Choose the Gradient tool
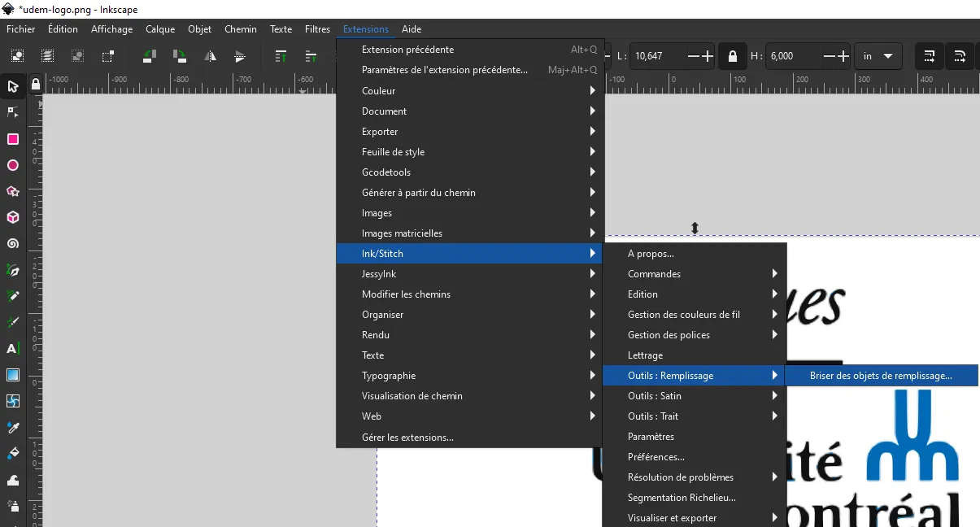Viewport: 980px width, 527px height. tap(13, 375)
